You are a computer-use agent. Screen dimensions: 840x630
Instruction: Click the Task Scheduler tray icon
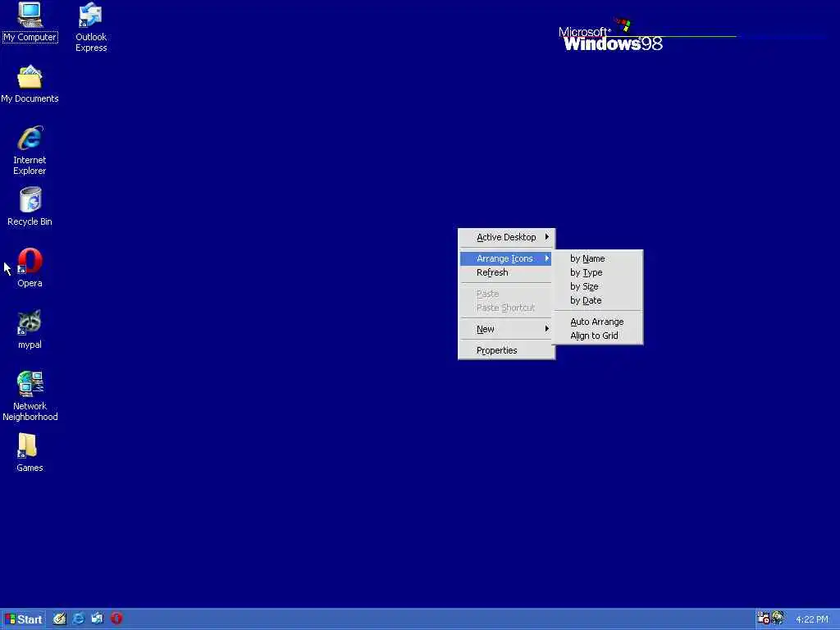tap(763, 619)
